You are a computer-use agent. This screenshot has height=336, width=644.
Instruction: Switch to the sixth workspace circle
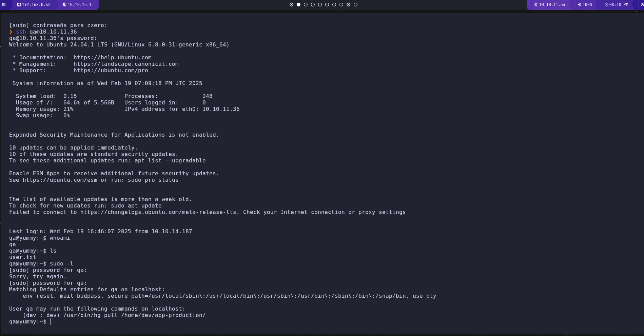327,5
